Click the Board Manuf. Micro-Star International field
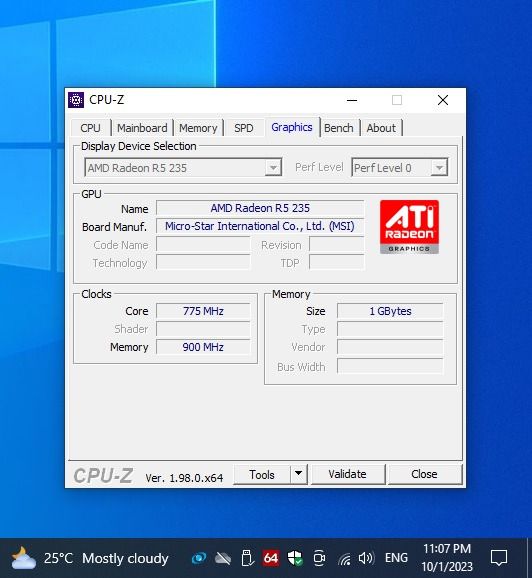Screen dimensions: 532x578 [x=260, y=226]
